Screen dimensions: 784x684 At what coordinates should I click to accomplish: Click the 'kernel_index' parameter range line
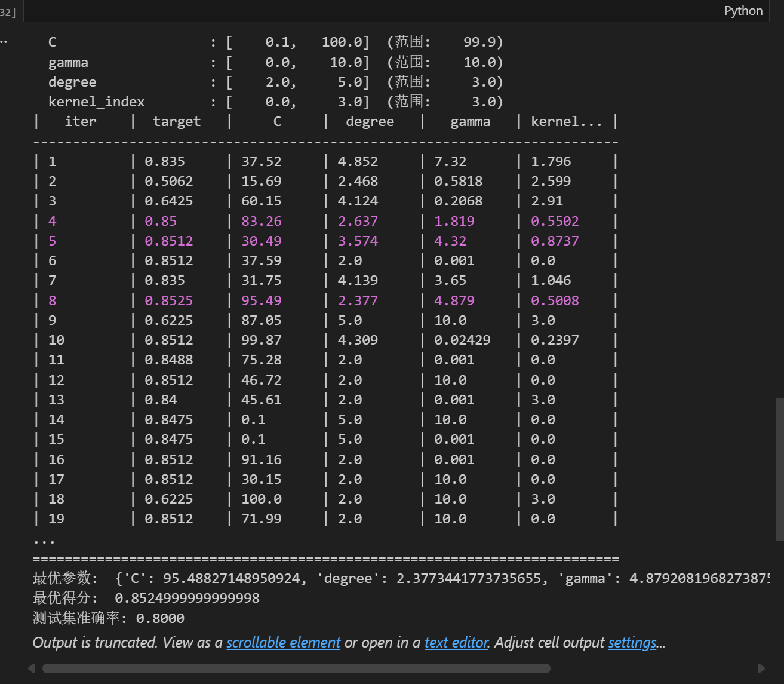point(276,102)
